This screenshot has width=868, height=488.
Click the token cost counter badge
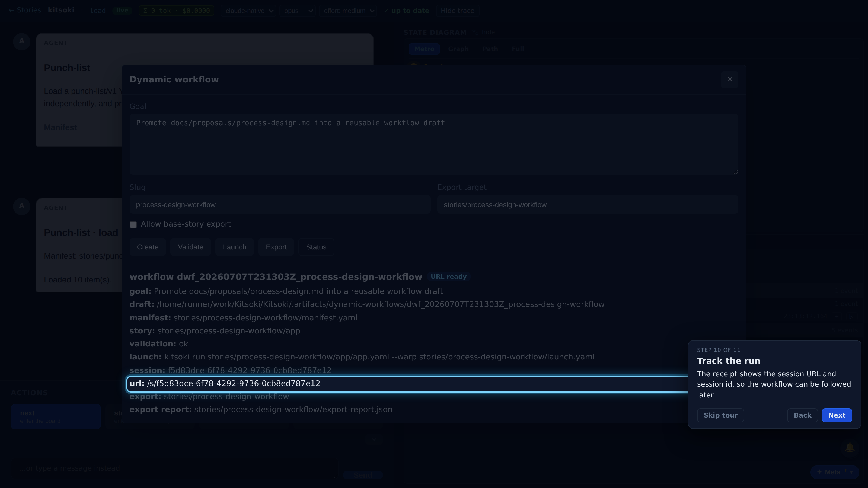click(177, 11)
